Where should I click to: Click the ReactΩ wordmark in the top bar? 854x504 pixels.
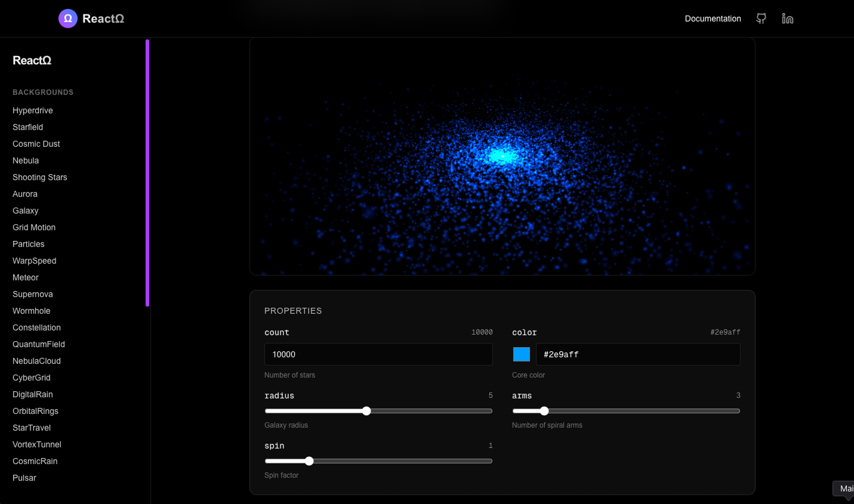tap(103, 18)
